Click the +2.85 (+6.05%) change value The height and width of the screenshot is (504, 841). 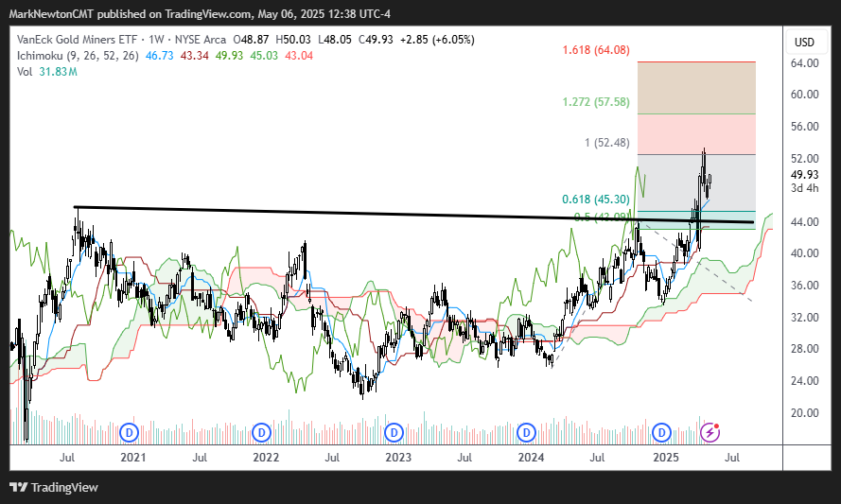tap(437, 40)
